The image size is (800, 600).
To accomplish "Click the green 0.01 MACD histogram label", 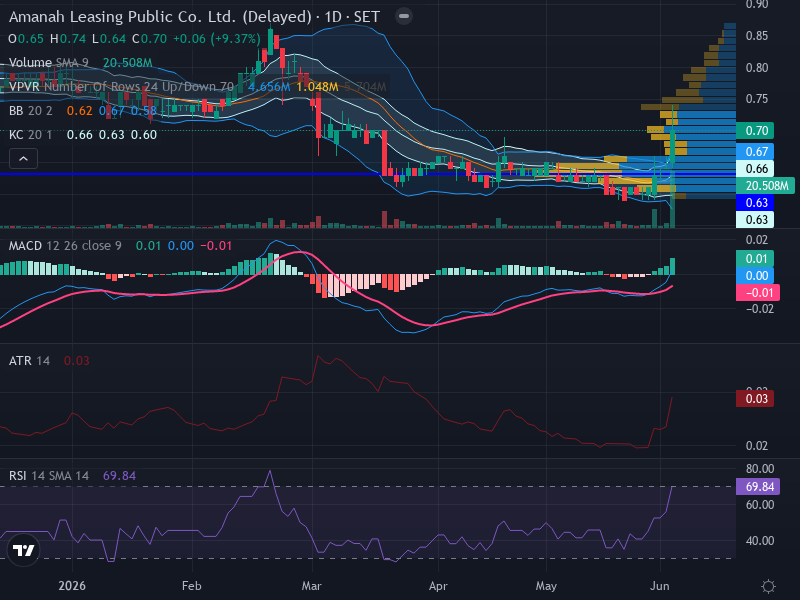I will tap(755, 259).
